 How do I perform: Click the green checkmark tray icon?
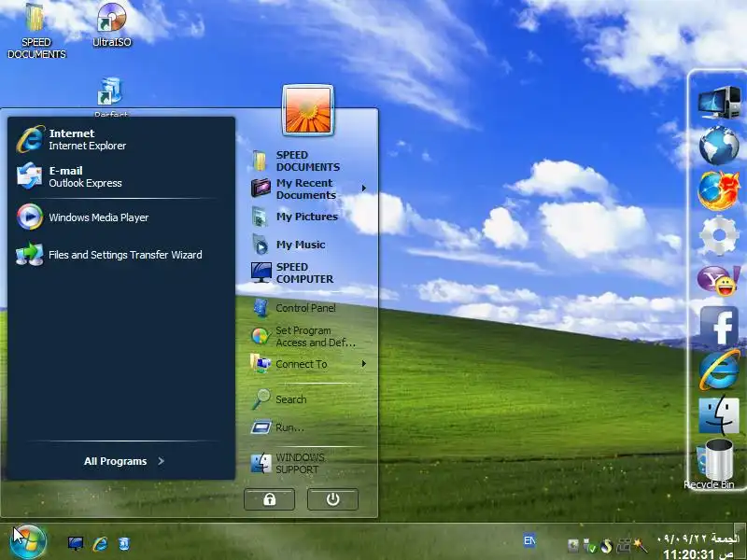click(x=589, y=546)
